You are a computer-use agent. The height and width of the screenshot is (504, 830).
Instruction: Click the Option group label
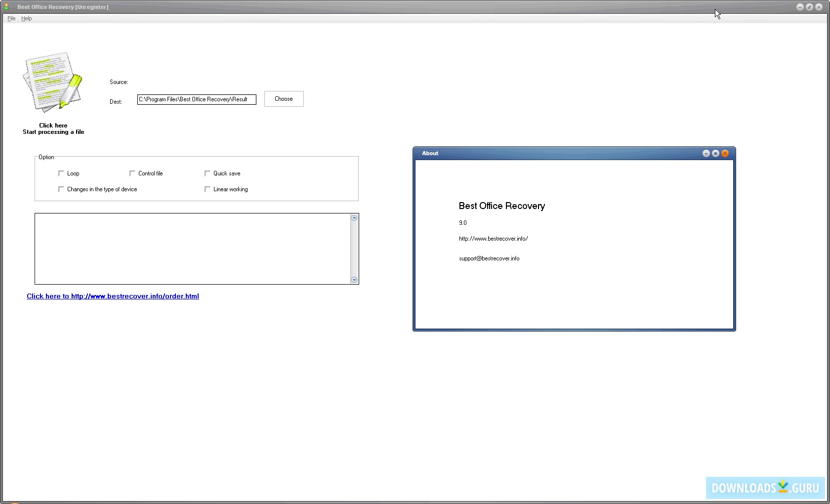(46, 157)
